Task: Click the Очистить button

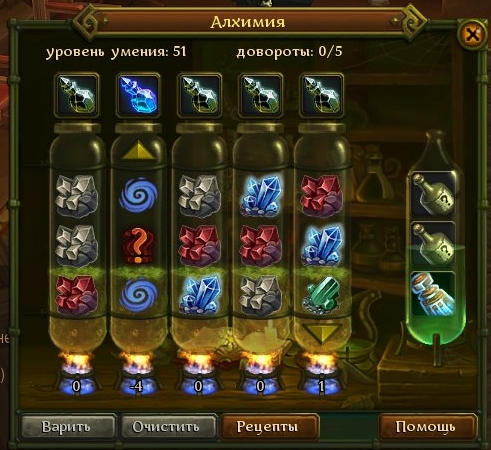Action: click(167, 427)
